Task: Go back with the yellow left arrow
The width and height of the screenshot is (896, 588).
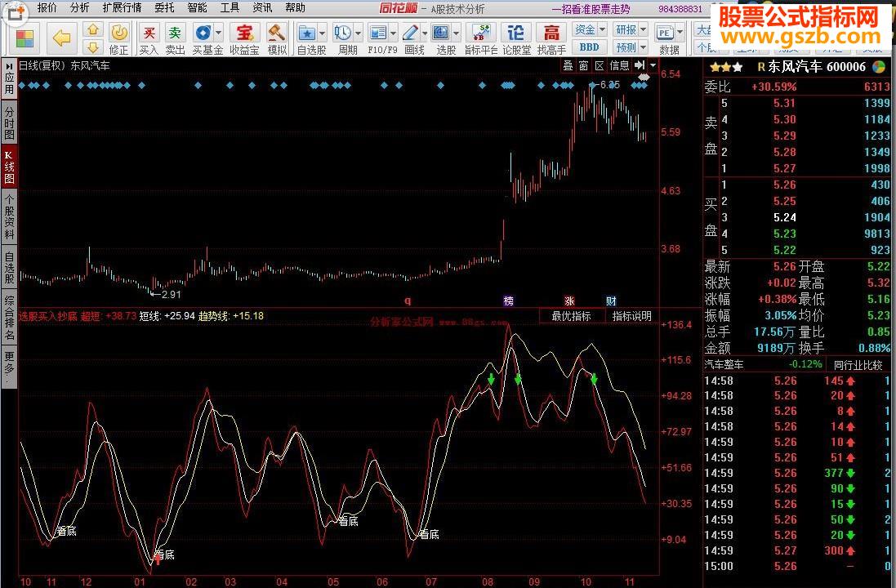Action: pyautogui.click(x=61, y=38)
